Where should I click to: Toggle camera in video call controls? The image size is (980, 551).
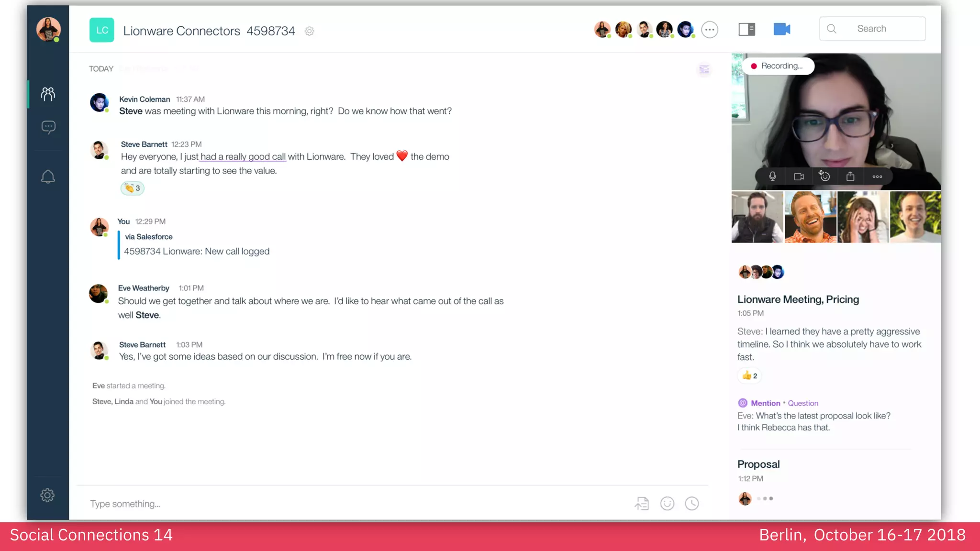pyautogui.click(x=799, y=176)
